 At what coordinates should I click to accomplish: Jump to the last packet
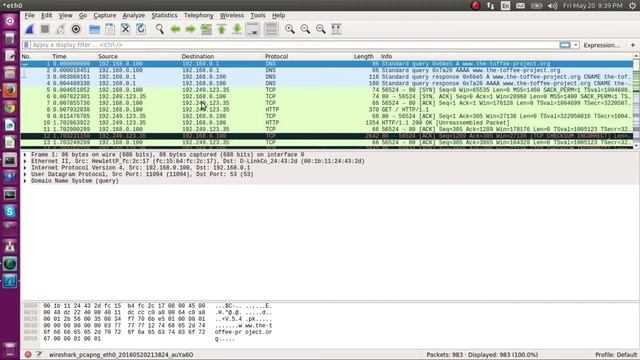click(237, 29)
